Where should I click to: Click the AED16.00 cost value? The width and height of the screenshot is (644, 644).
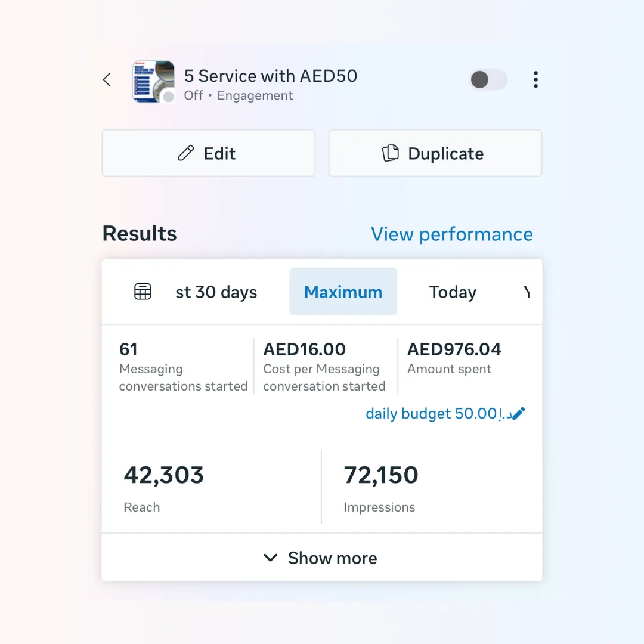coord(304,349)
